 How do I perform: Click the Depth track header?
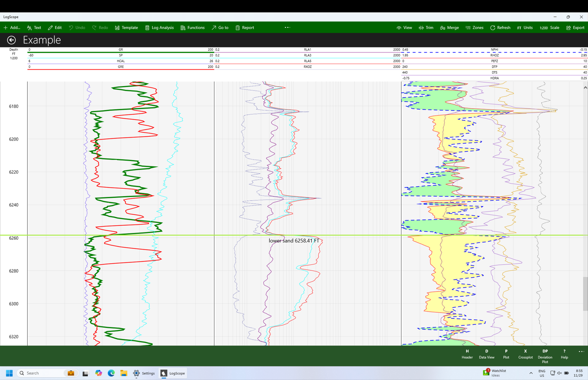[14, 54]
